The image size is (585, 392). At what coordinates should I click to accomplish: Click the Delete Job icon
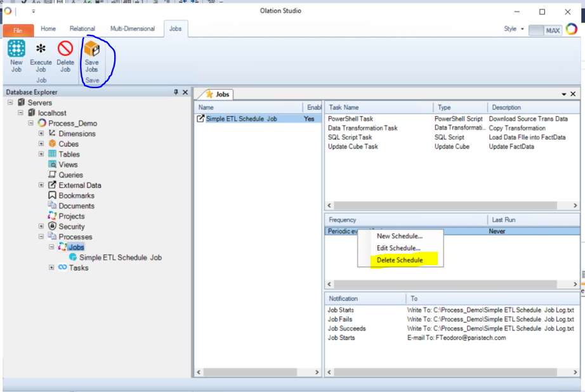65,48
